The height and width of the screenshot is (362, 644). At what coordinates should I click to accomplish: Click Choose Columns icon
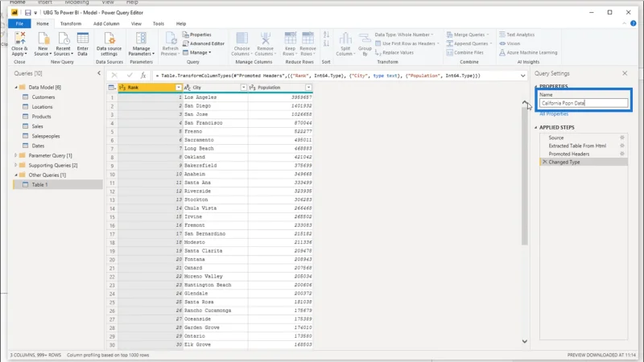[242, 38]
